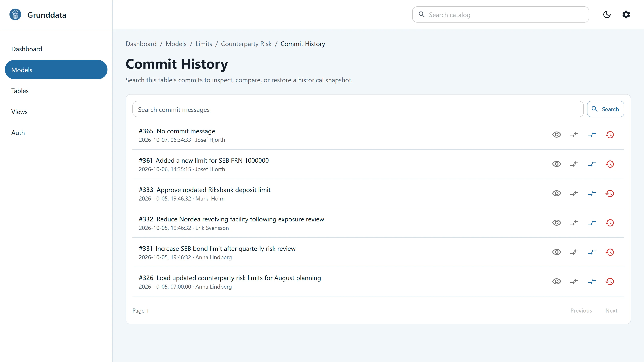This screenshot has height=362, width=644.
Task: Click gray compare arrows for commit #331
Action: pyautogui.click(x=574, y=252)
